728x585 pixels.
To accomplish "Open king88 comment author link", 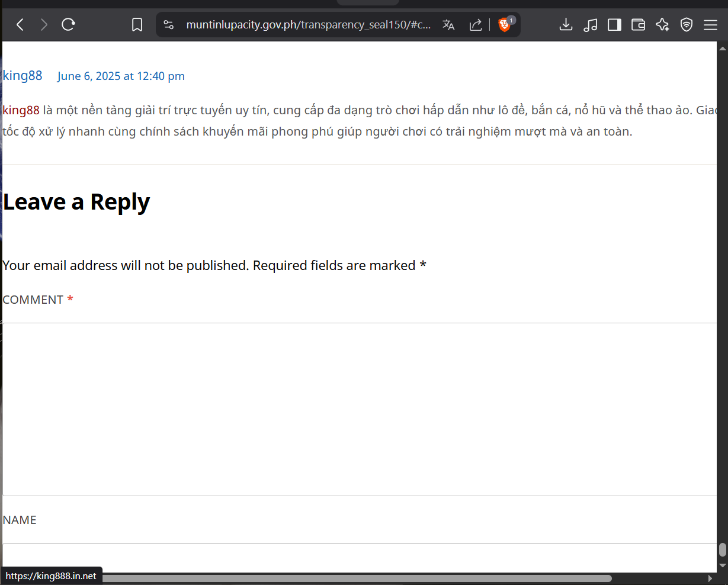I will pos(23,76).
